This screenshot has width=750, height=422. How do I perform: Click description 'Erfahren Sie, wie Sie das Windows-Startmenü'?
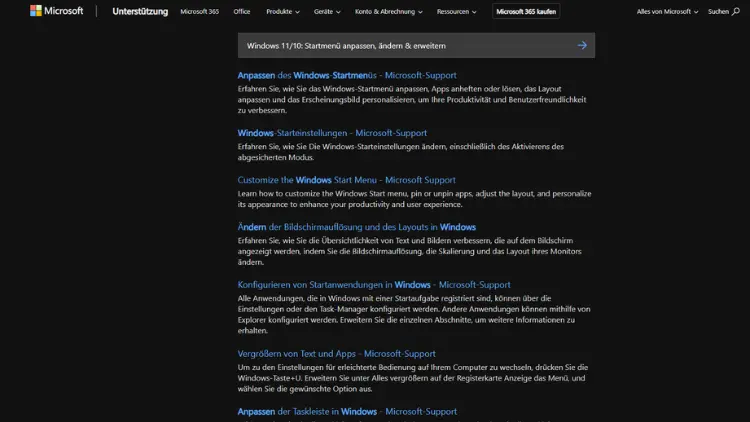(x=412, y=100)
